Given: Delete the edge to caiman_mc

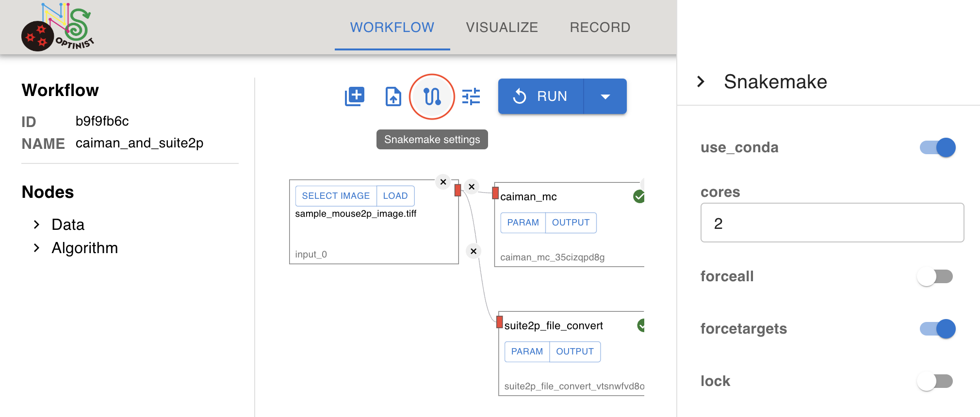Looking at the screenshot, I should coord(472,187).
